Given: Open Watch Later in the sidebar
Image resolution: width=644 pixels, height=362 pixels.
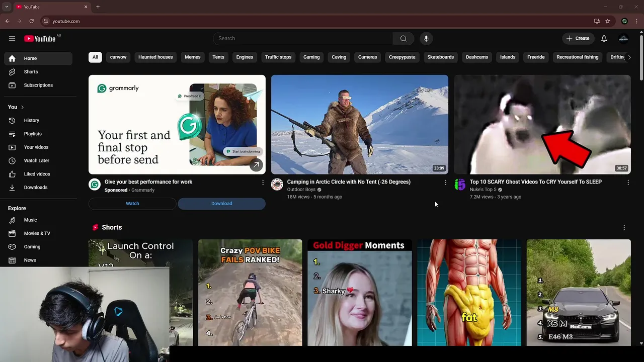Looking at the screenshot, I should 38,160.
